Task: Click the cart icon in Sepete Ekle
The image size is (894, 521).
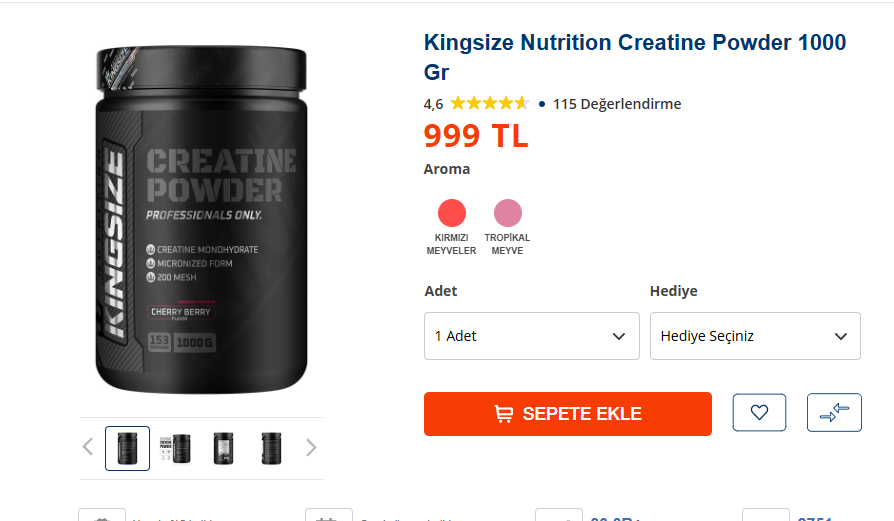Action: [x=503, y=414]
